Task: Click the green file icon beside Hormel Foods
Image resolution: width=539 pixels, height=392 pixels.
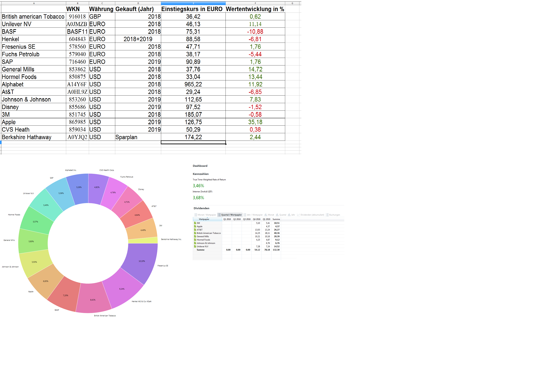Action: [x=195, y=240]
